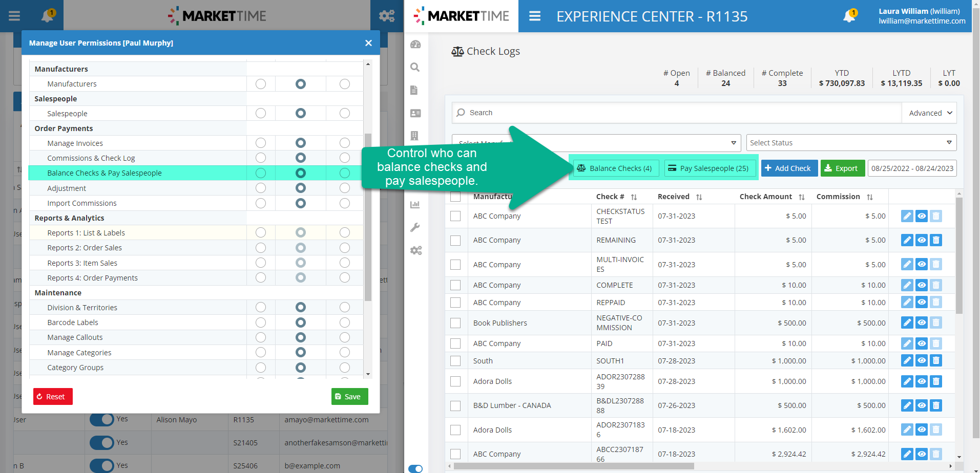Image resolution: width=980 pixels, height=473 pixels.
Task: Click the contacts card icon in sidebar
Action: point(415,113)
